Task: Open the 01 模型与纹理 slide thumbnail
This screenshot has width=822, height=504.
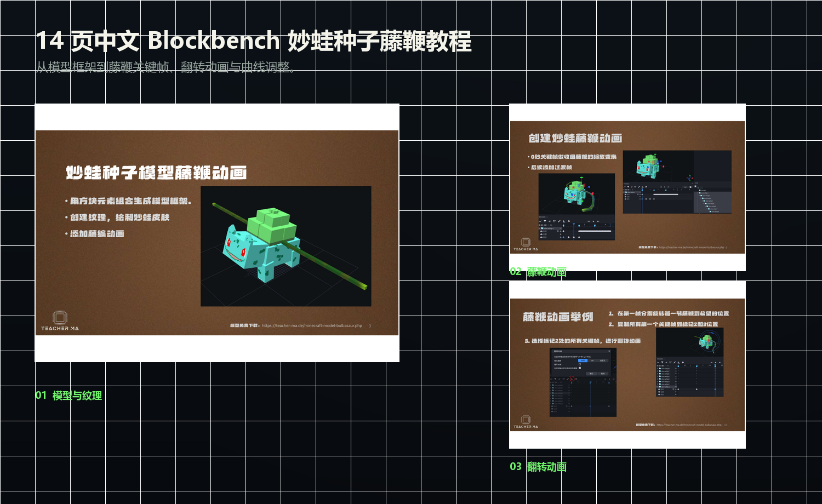Action: 217,233
